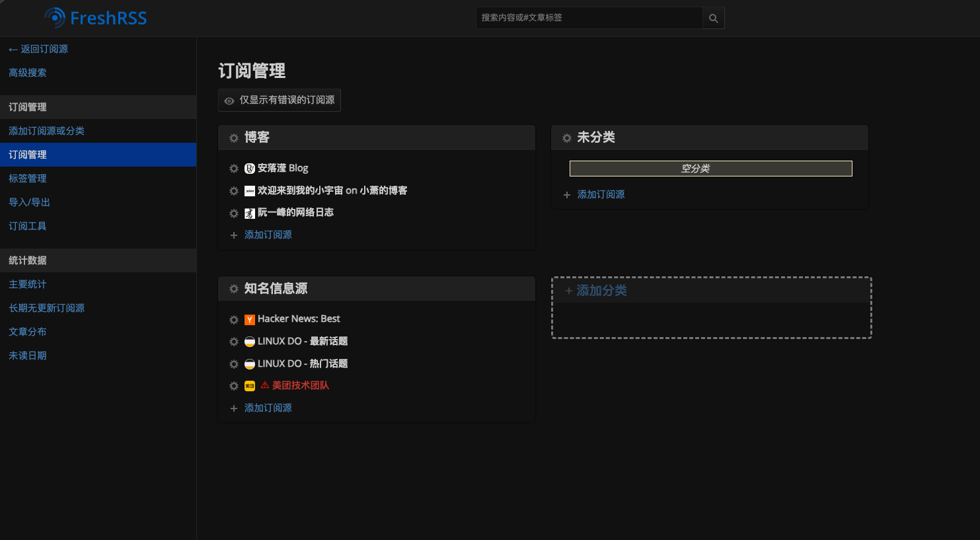Go to 主要统计 in sidebar
This screenshot has height=540, width=980.
click(x=28, y=284)
